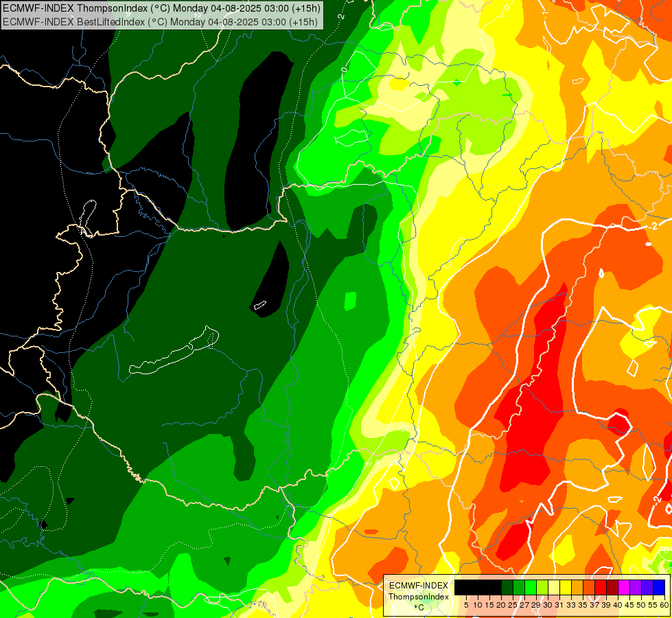Click the blue 55–60 legend swatch
The width and height of the screenshot is (672, 618).
coord(659,587)
